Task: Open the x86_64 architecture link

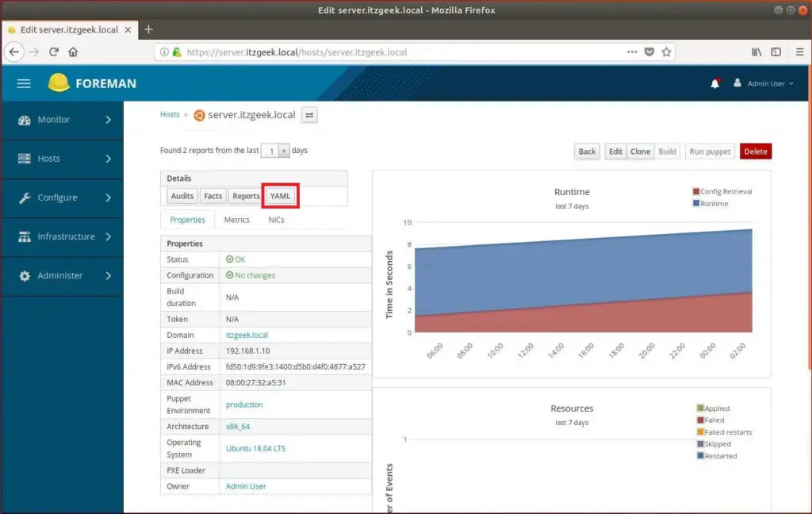Action: pyautogui.click(x=238, y=427)
